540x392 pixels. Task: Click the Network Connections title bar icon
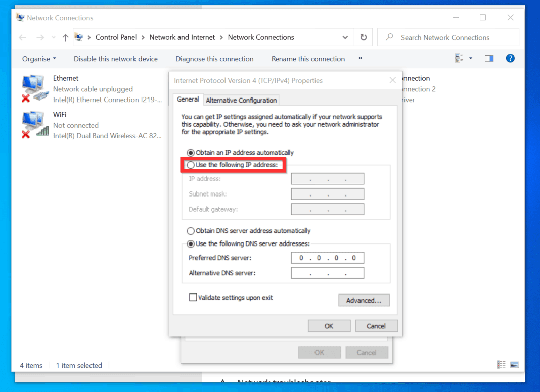[x=20, y=17]
